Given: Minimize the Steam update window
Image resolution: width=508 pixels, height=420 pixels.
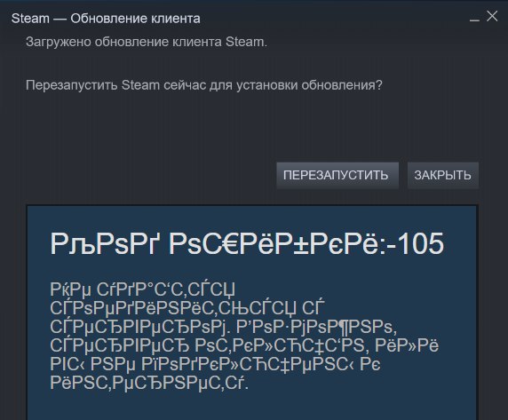Looking at the screenshot, I should point(474,18).
